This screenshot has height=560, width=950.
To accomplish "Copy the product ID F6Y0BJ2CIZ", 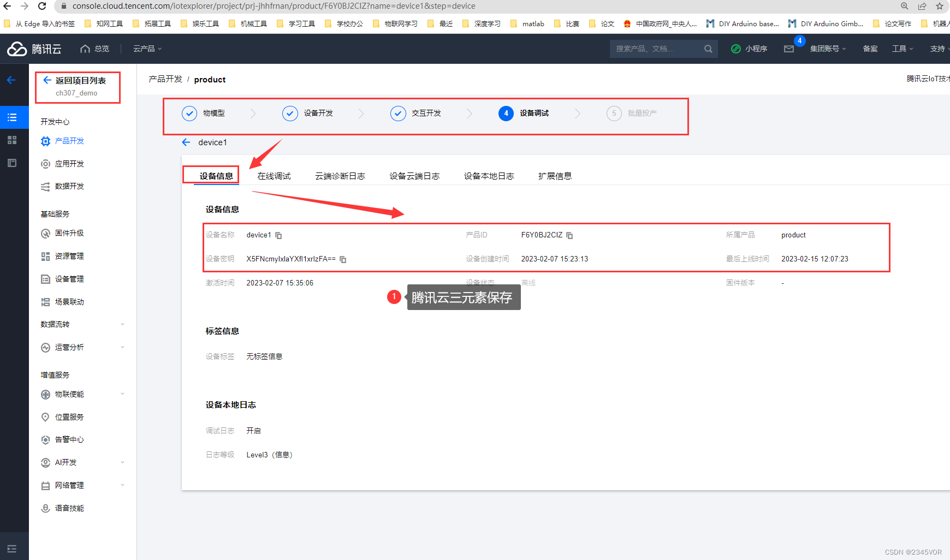I will (569, 235).
